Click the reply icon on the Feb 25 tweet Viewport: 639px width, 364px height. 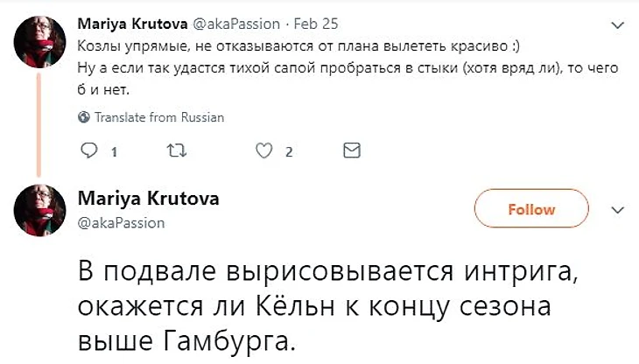coord(88,152)
